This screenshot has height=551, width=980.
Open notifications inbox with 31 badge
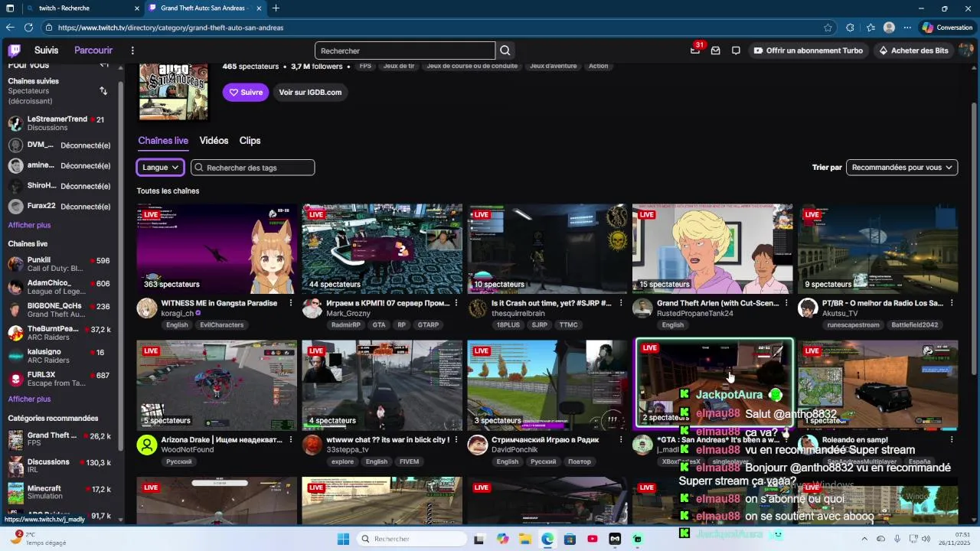[x=695, y=51]
